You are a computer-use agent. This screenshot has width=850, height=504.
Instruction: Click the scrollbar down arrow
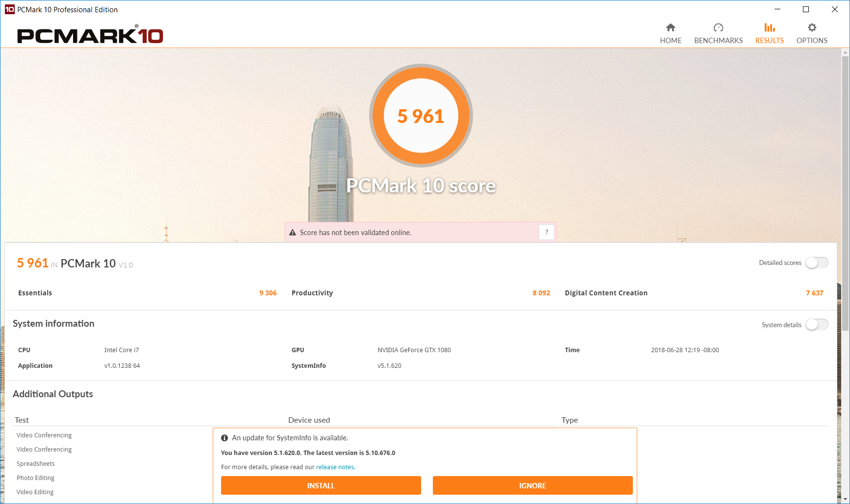point(845,499)
